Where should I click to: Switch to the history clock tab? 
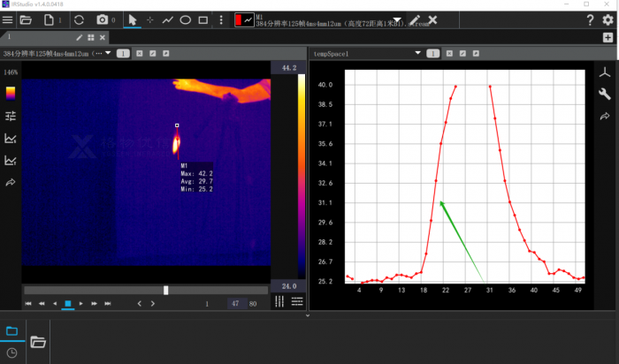pos(12,353)
